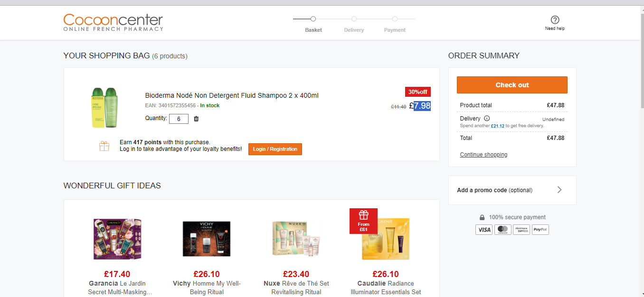The height and width of the screenshot is (297, 644).
Task: Open the Garancia Le Jardin Secret product link
Action: (x=120, y=288)
